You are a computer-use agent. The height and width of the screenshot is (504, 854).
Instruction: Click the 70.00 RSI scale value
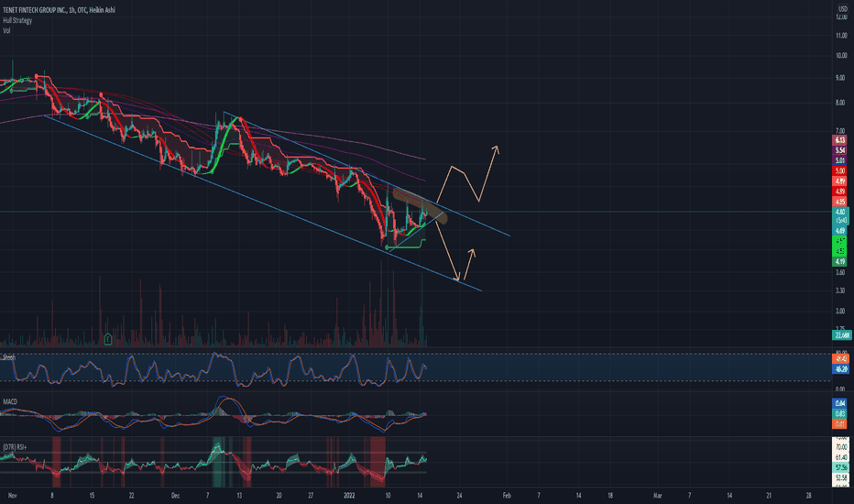point(841,447)
